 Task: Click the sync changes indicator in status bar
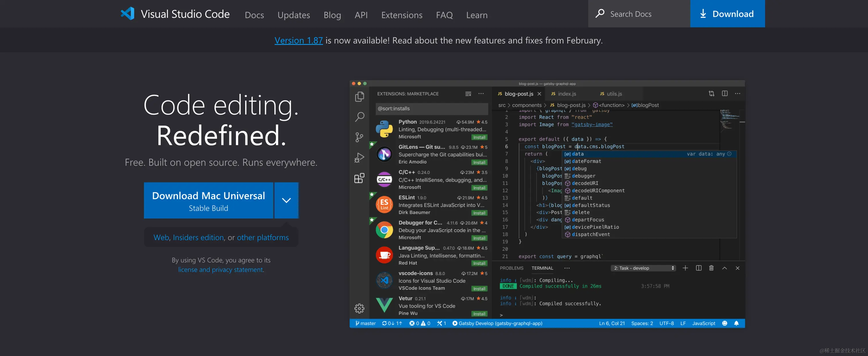392,323
